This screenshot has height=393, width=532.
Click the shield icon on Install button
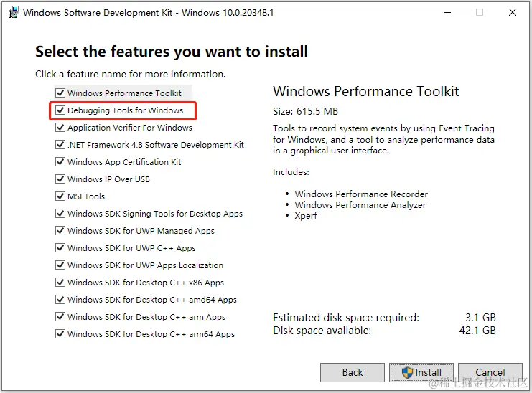407,373
